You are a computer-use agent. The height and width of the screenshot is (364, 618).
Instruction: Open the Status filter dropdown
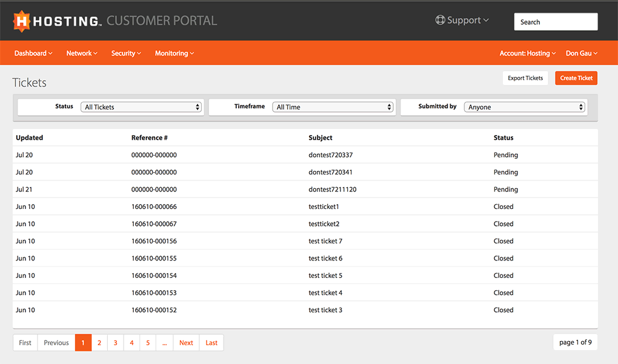pyautogui.click(x=141, y=107)
